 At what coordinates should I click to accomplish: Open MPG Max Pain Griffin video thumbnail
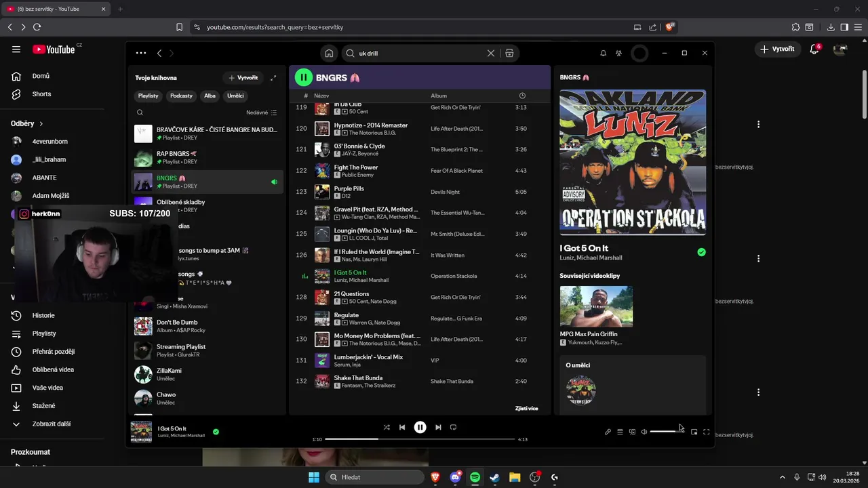596,306
